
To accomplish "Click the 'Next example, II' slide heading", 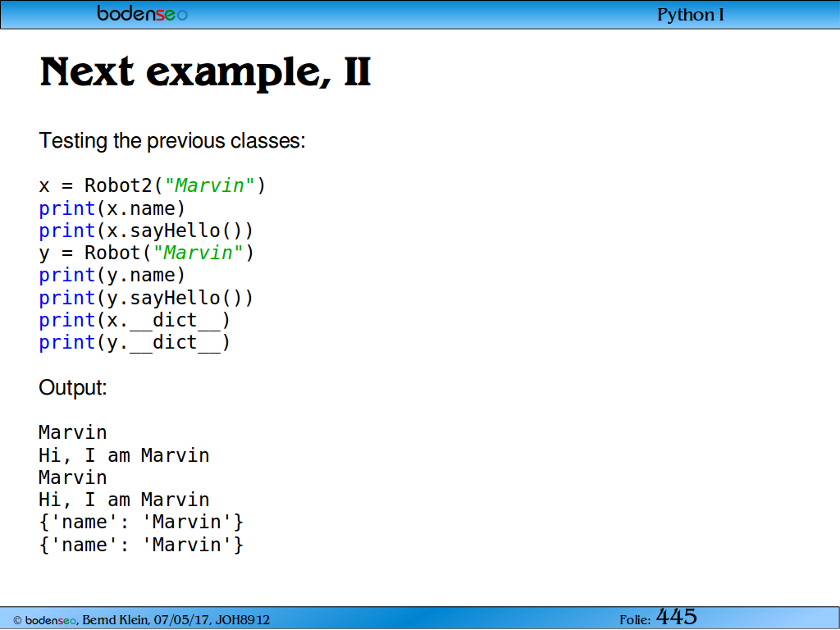I will pos(205,72).
